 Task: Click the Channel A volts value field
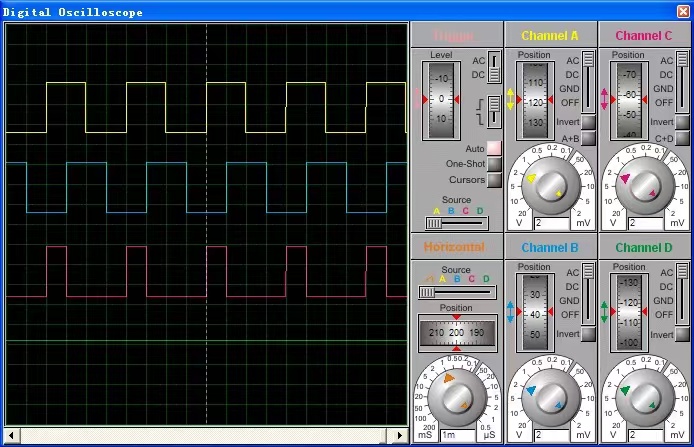point(551,223)
